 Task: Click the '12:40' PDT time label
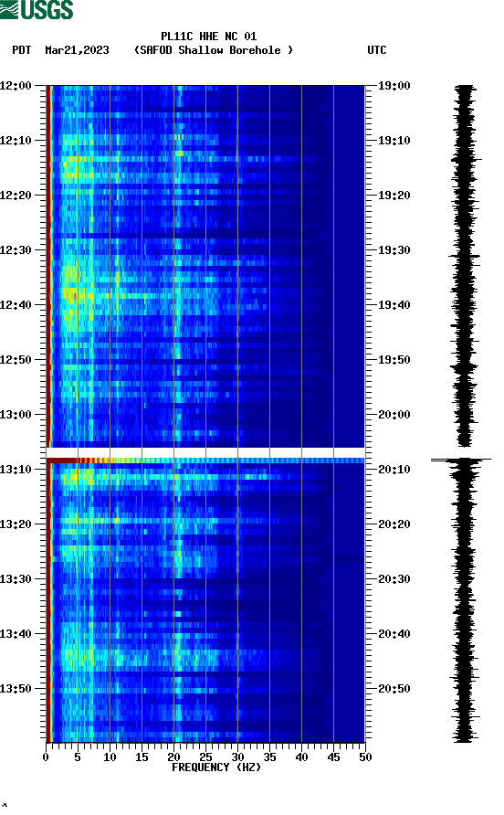[x=16, y=305]
